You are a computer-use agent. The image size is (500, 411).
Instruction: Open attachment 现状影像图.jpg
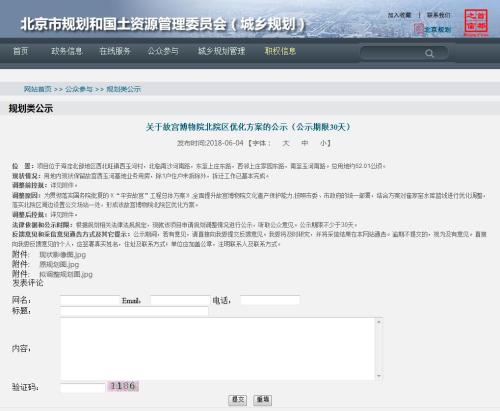(x=63, y=255)
